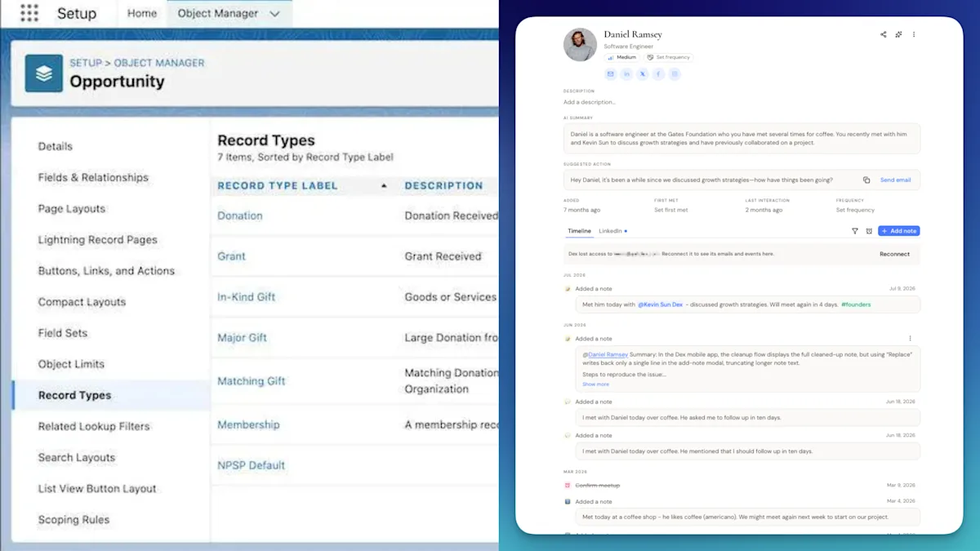Copy the suggested action message
Viewport: 980px width, 551px height.
(x=866, y=180)
